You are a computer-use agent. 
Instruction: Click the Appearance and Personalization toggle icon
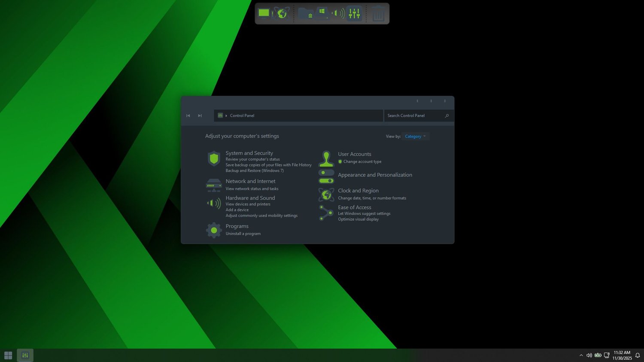(326, 176)
